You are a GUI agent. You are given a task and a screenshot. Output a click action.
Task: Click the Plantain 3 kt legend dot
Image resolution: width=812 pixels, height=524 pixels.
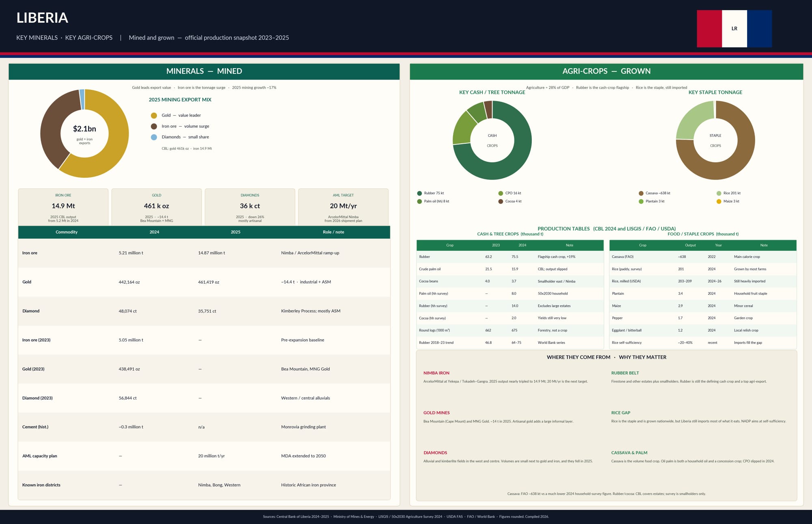pos(641,201)
